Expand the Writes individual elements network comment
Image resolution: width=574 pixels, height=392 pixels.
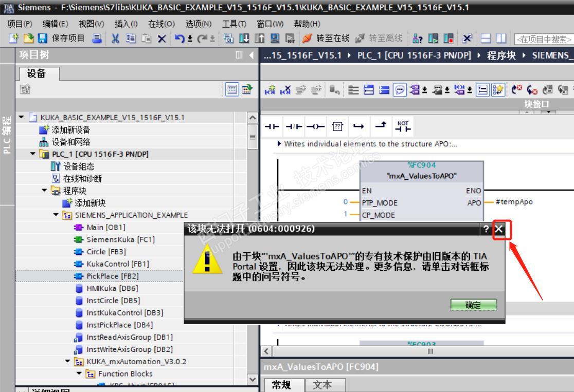tap(279, 144)
